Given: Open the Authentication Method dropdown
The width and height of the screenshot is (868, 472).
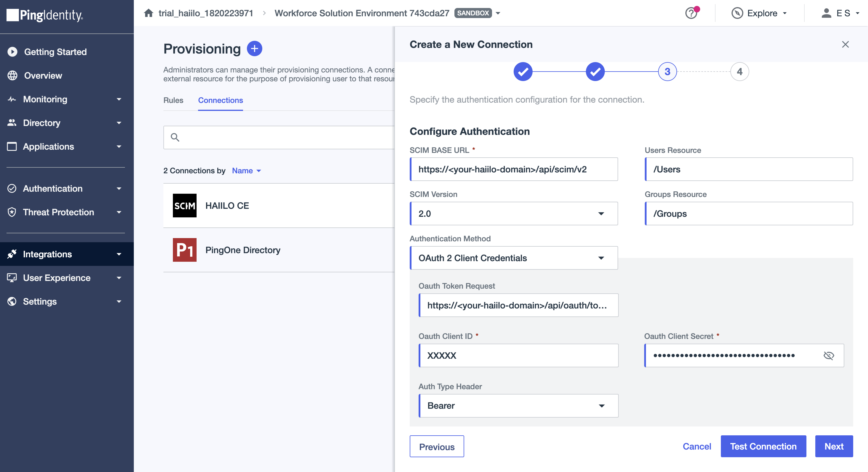Looking at the screenshot, I should (x=514, y=258).
